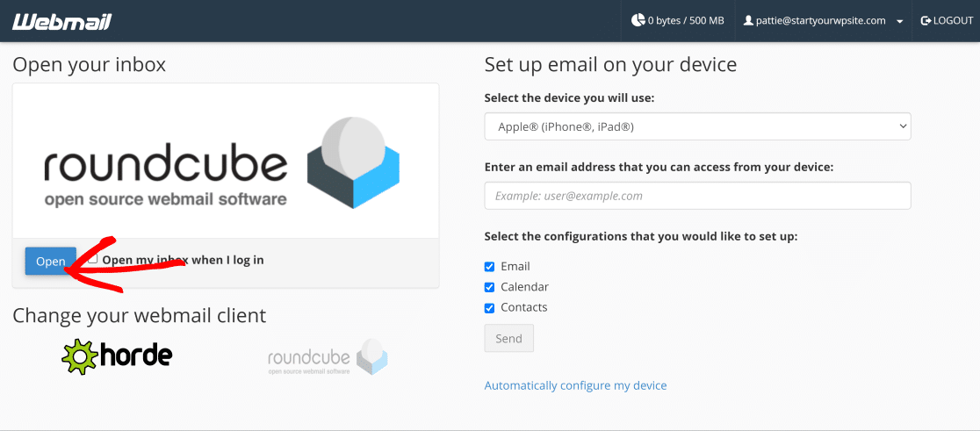
Task: Click the email address input field
Action: [697, 196]
